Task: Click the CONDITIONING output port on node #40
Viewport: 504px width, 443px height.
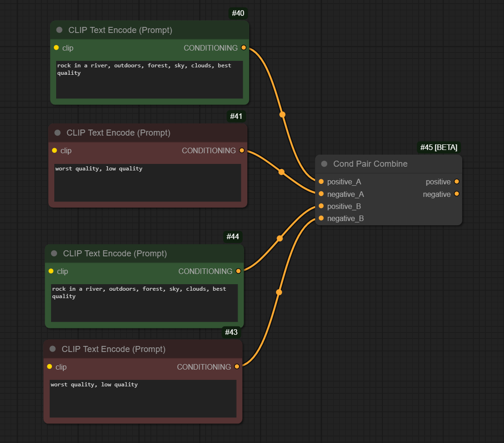Action: pyautogui.click(x=244, y=47)
